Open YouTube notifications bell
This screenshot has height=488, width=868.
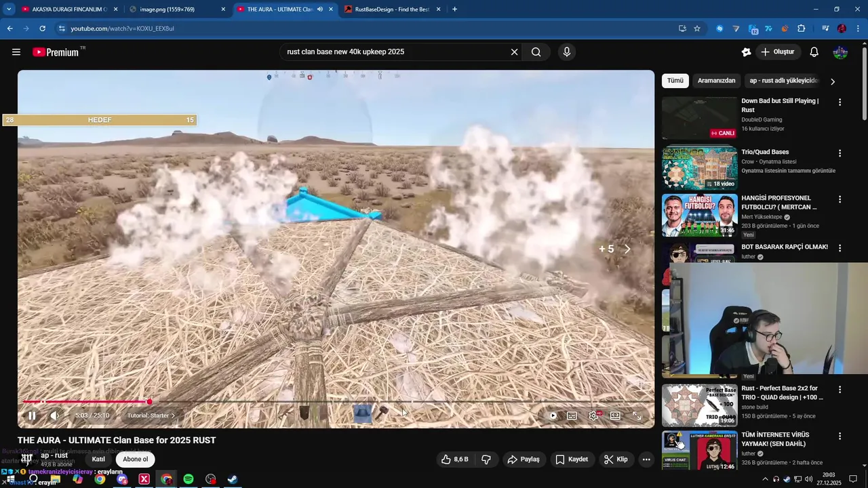(x=814, y=52)
